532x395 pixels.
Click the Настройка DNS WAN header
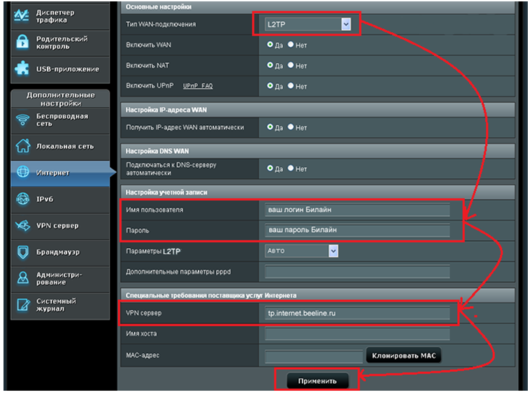coord(317,151)
